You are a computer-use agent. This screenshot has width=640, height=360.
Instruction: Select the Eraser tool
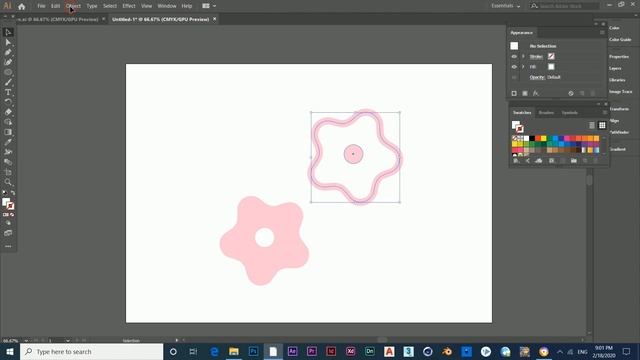pyautogui.click(x=8, y=112)
